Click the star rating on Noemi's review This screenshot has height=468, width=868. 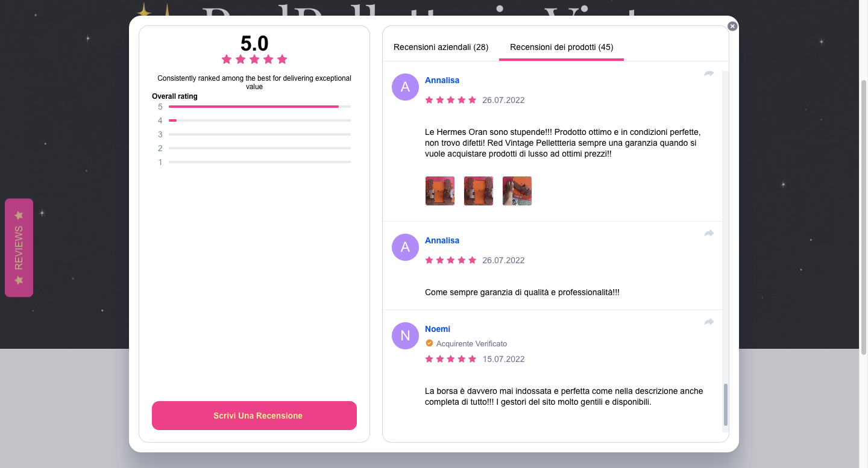coord(451,359)
